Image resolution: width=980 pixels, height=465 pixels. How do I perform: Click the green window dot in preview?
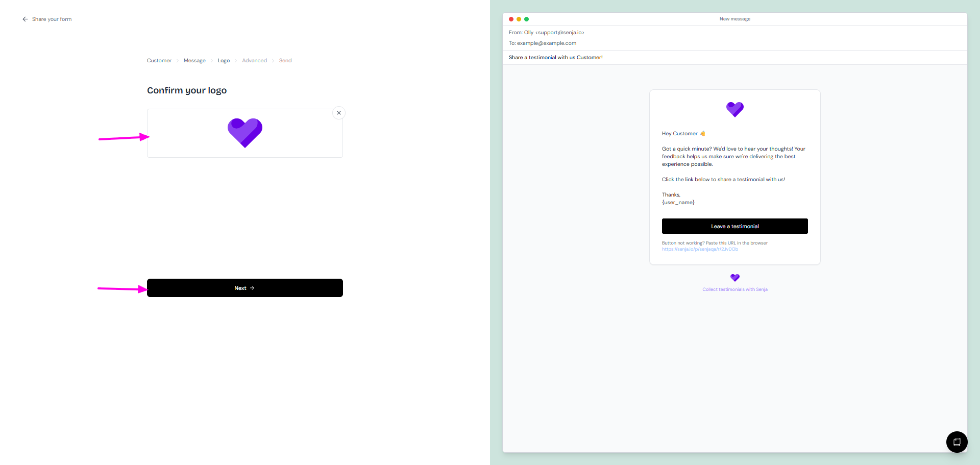[x=526, y=19]
